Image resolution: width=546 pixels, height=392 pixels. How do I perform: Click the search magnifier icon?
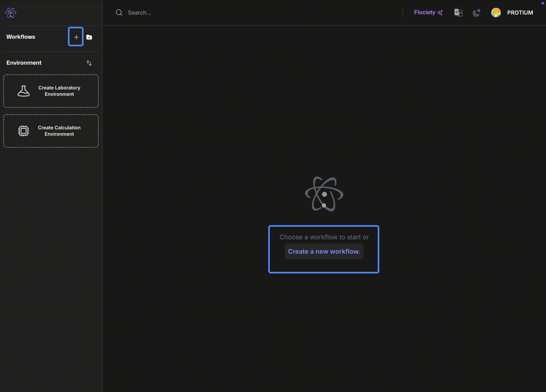119,13
